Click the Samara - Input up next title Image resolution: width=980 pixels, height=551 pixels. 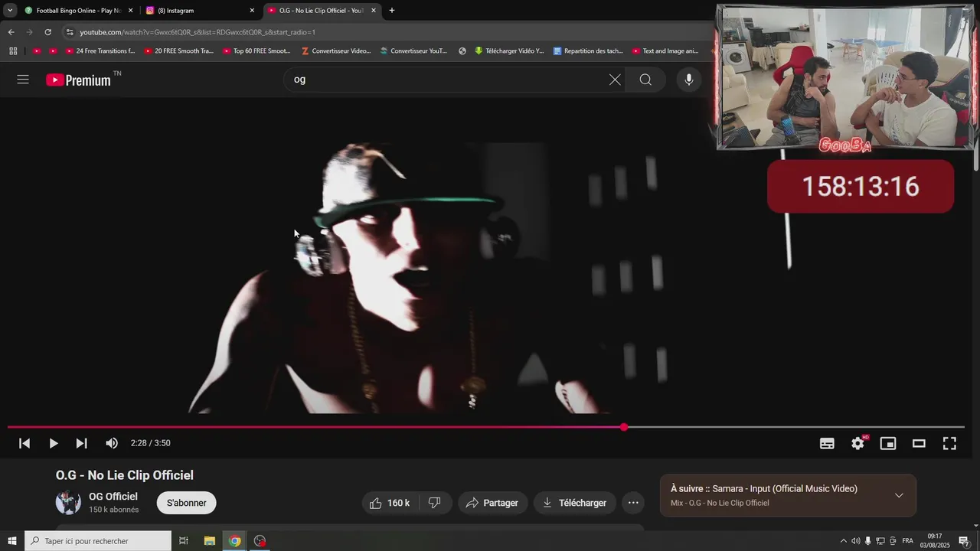click(x=785, y=488)
